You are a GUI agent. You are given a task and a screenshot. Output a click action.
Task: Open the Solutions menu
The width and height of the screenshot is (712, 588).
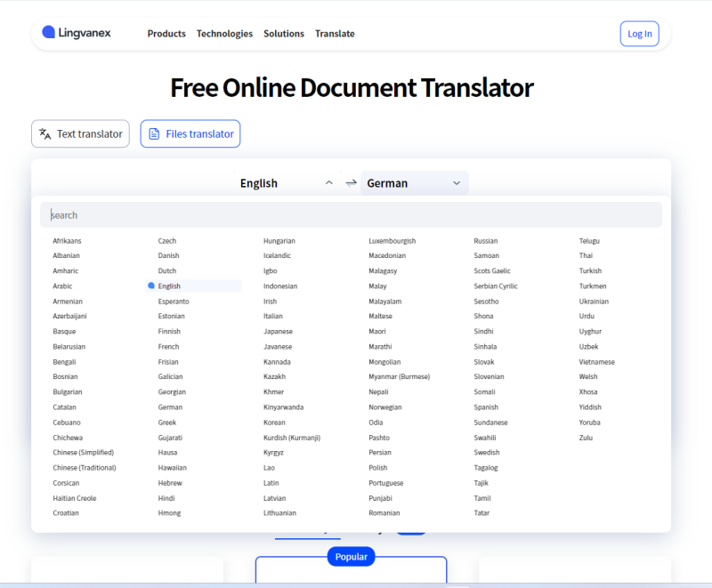click(x=284, y=34)
